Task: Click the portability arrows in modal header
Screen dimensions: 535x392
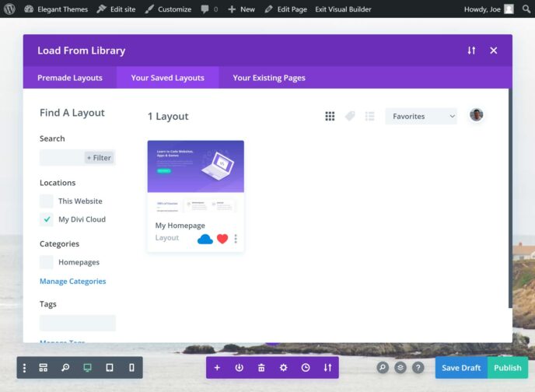Action: pos(471,51)
